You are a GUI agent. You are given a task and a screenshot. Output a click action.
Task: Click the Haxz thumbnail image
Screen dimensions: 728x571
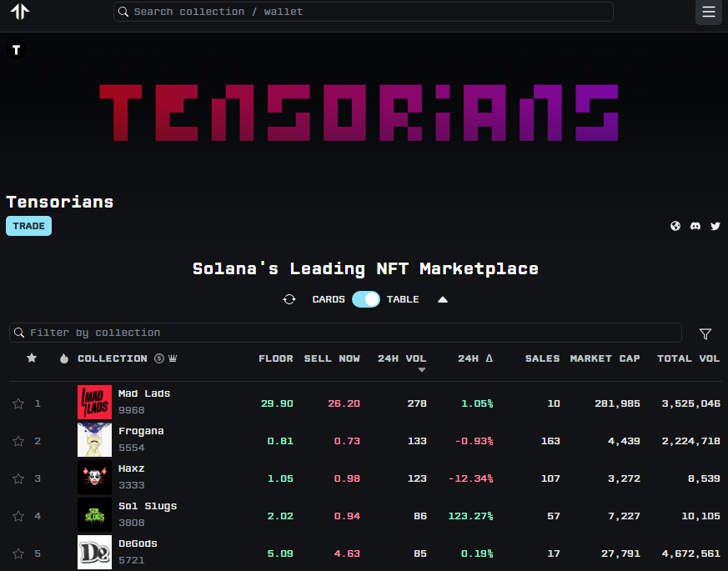(x=95, y=478)
